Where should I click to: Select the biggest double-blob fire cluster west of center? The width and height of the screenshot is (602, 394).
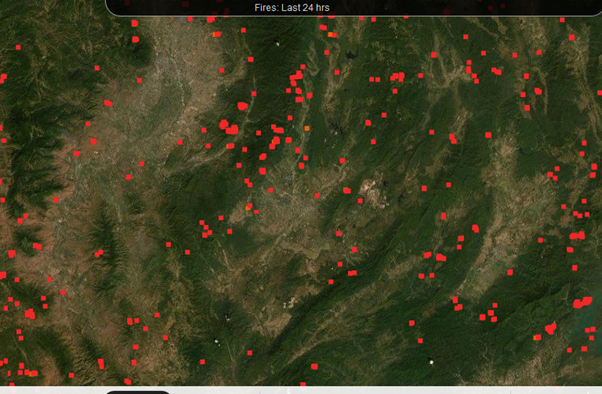[x=229, y=127]
